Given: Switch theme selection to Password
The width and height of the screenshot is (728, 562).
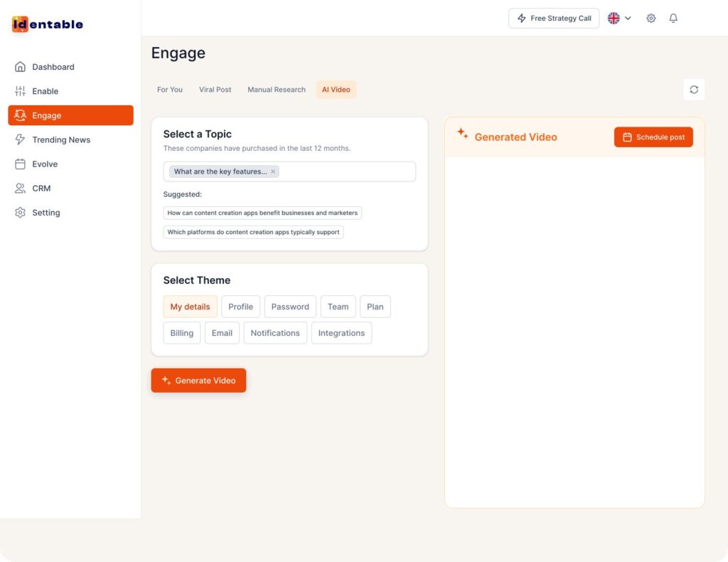Looking at the screenshot, I should (290, 306).
